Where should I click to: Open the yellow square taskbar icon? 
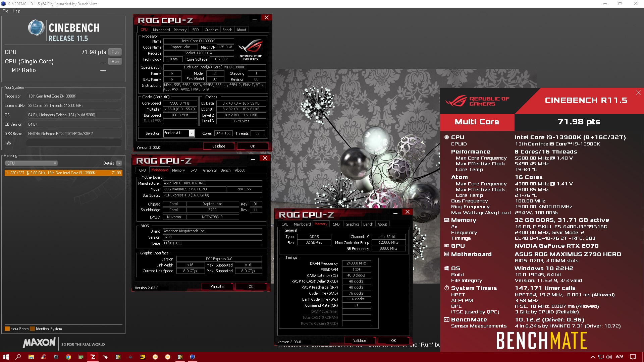point(143,357)
